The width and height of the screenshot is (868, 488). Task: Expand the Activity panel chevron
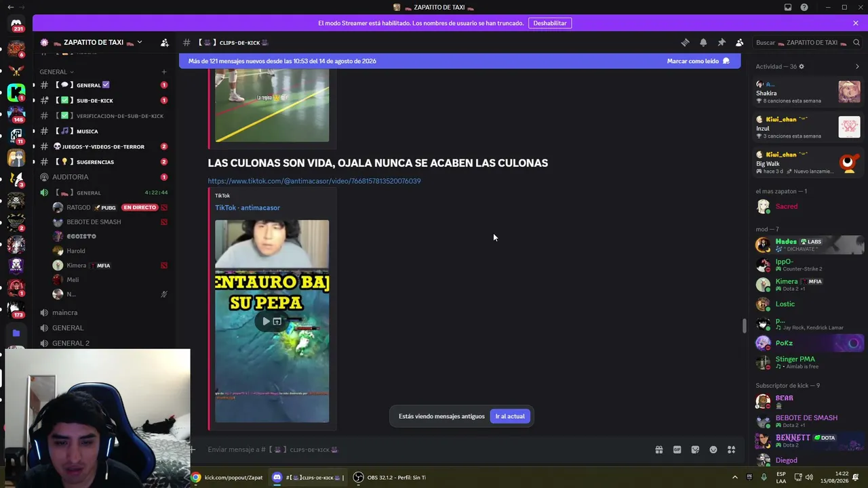(857, 66)
